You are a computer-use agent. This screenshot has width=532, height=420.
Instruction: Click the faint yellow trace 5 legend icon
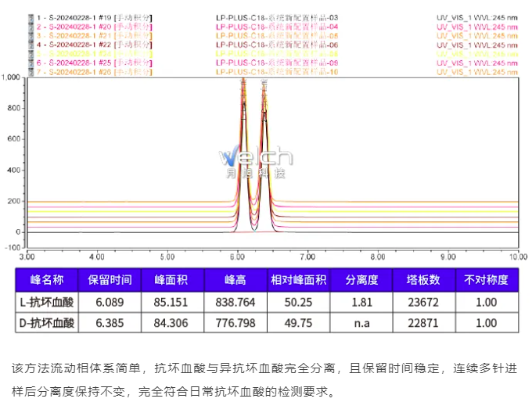click(x=30, y=54)
